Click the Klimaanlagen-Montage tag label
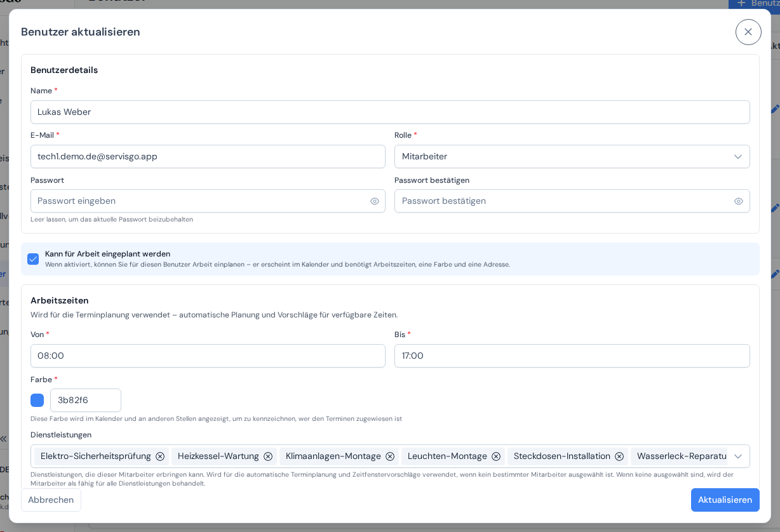Viewport: 780px width, 532px height. (x=333, y=456)
